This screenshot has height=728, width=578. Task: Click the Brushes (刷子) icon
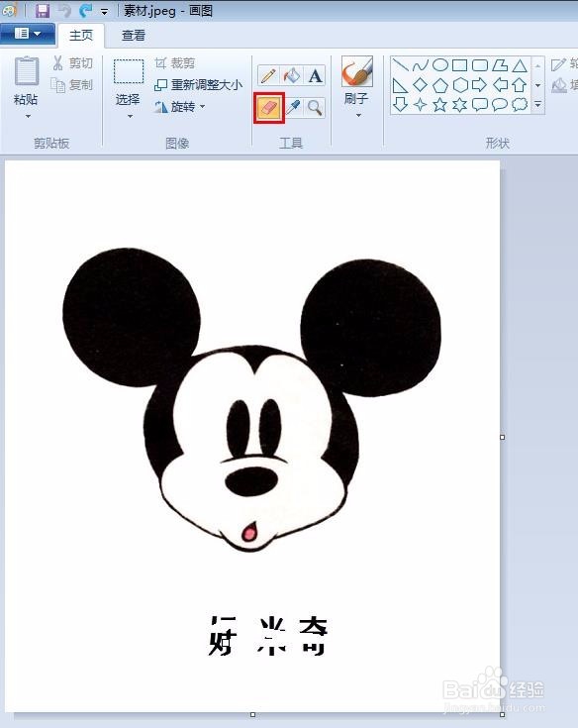pos(356,71)
